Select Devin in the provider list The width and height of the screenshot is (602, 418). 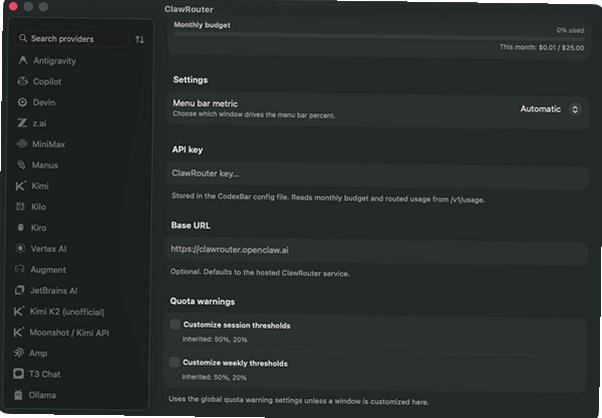[x=80, y=102]
